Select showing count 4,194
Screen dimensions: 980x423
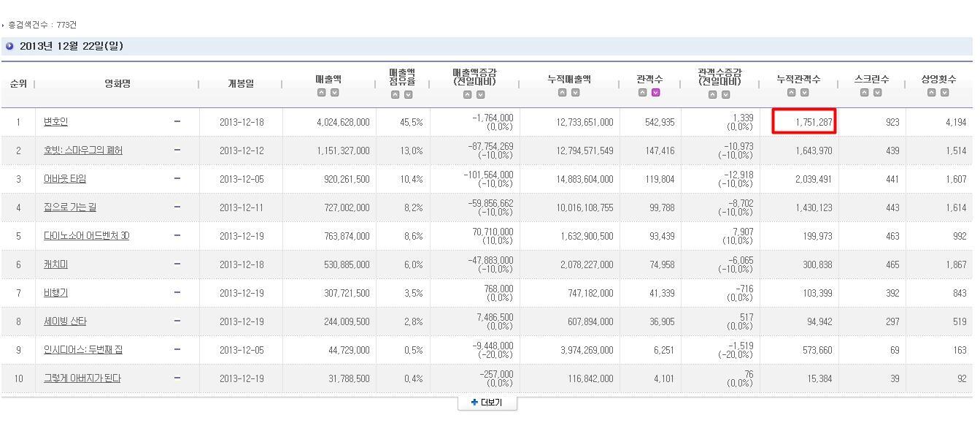(956, 123)
